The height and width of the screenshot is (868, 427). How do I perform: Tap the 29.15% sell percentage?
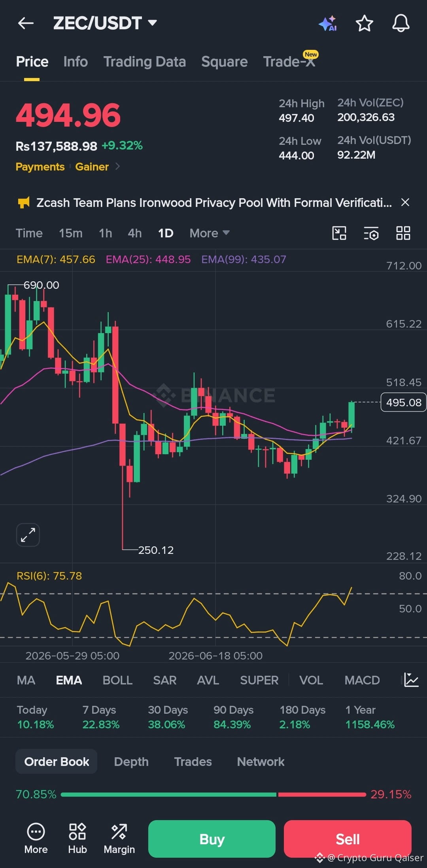click(391, 794)
